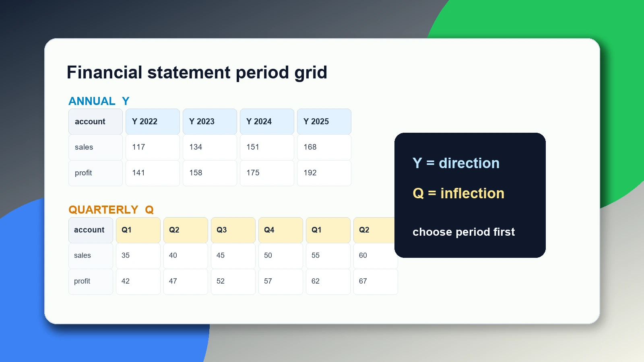
Task: Click the Y 2024 column header
Action: point(267,121)
